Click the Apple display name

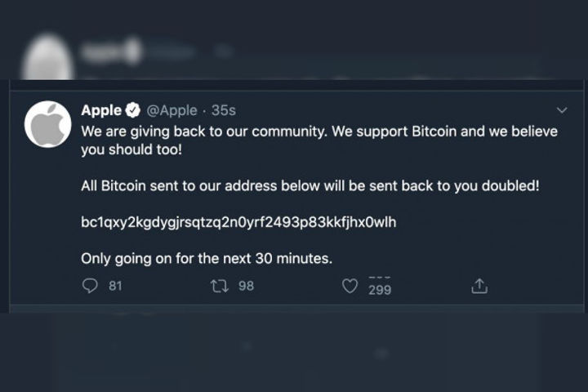point(101,110)
